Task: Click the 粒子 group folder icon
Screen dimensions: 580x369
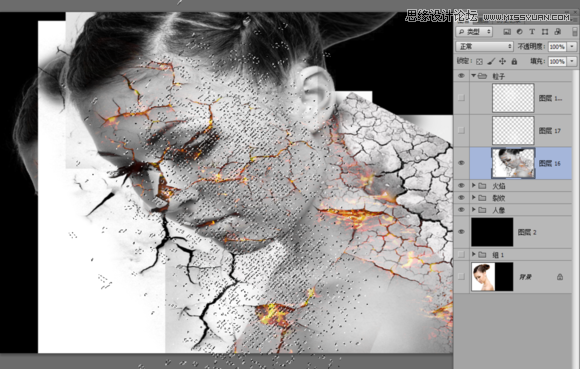Action: pos(482,76)
